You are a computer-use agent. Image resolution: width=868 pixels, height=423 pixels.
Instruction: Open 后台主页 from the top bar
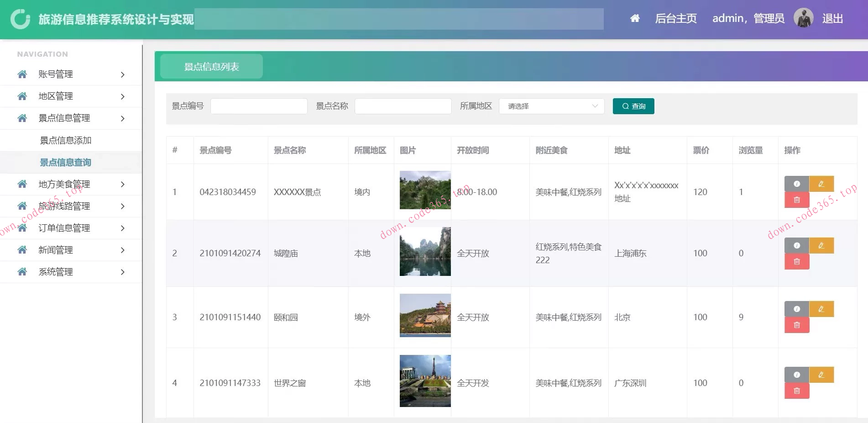click(x=675, y=19)
